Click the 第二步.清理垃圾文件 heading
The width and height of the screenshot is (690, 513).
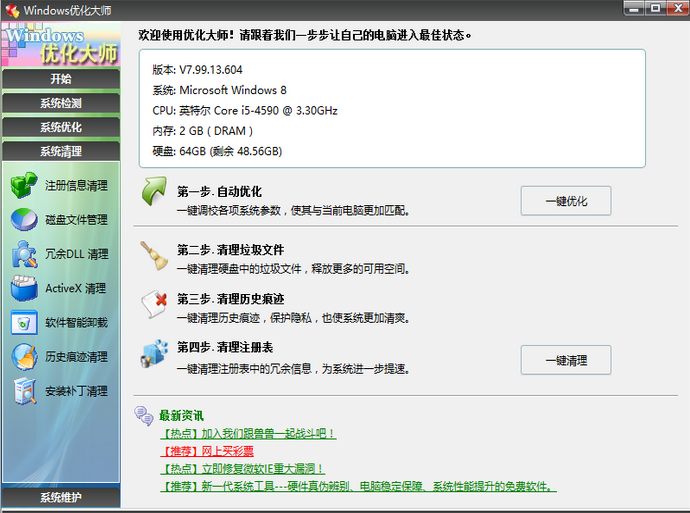coord(230,250)
